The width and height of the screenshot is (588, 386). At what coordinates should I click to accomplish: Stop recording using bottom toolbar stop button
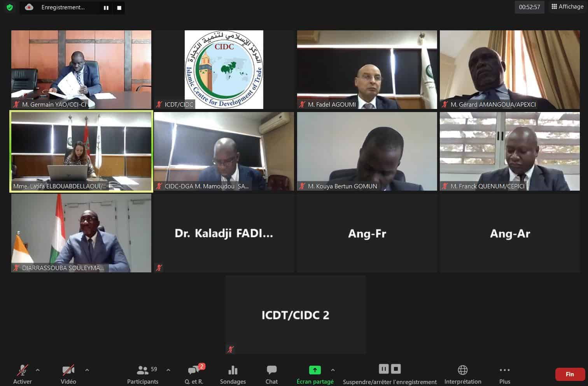pyautogui.click(x=396, y=368)
